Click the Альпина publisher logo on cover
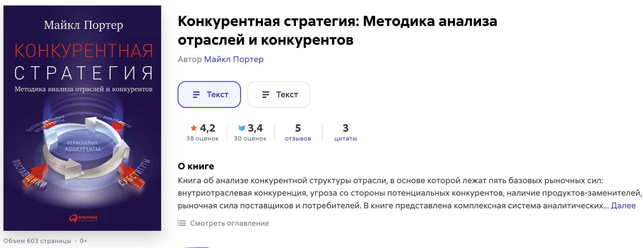This screenshot has height=248, width=644. pyautogui.click(x=83, y=218)
